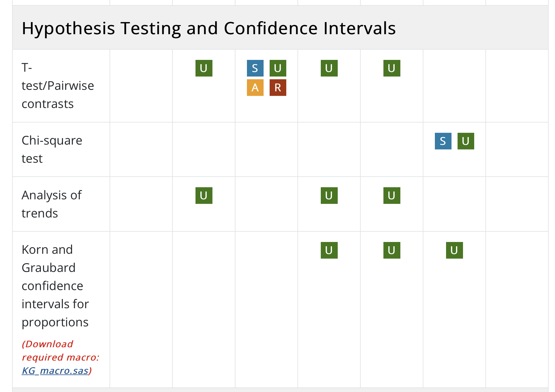Click the first U badge in Korn and Graubard row
555x392 pixels.
click(329, 250)
